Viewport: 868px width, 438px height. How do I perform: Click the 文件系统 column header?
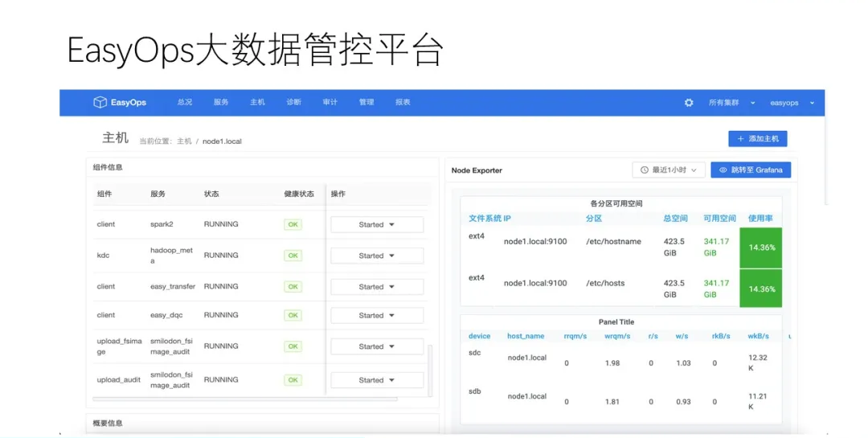pyautogui.click(x=485, y=218)
